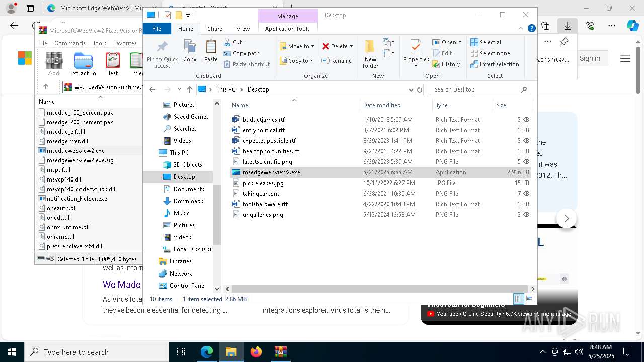This screenshot has width=644, height=362.
Task: Click Explorer Help question mark icon
Action: click(531, 29)
